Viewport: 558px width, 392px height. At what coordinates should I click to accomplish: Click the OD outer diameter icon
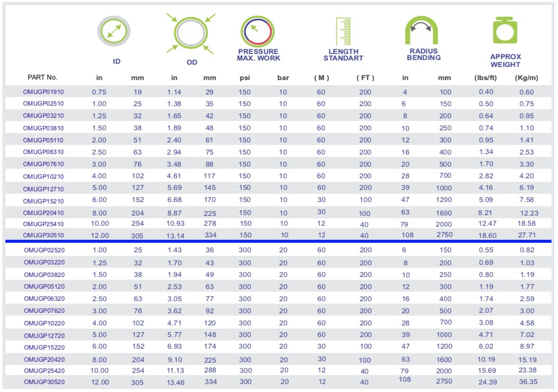tap(191, 33)
